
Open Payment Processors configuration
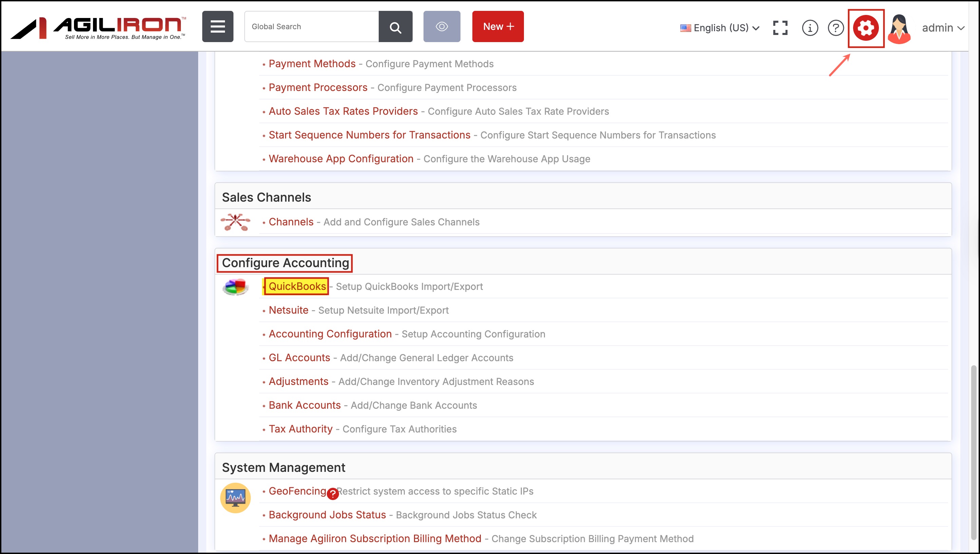(x=318, y=88)
